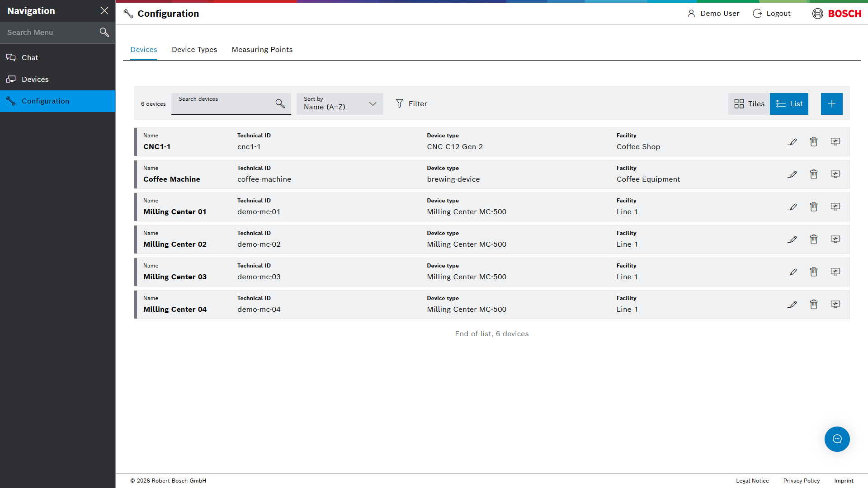Switch to Tiles view
868x488 pixels.
coord(749,104)
